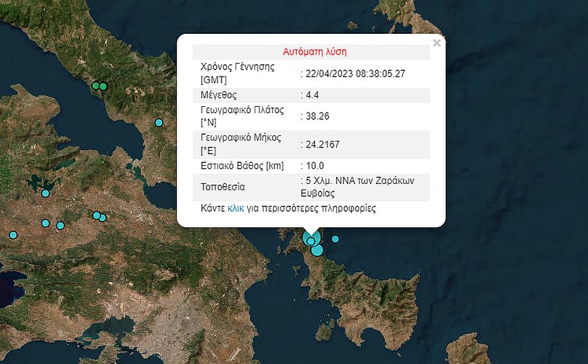
Task: Select the lone cyan marker left of the popup
Action: tap(159, 122)
